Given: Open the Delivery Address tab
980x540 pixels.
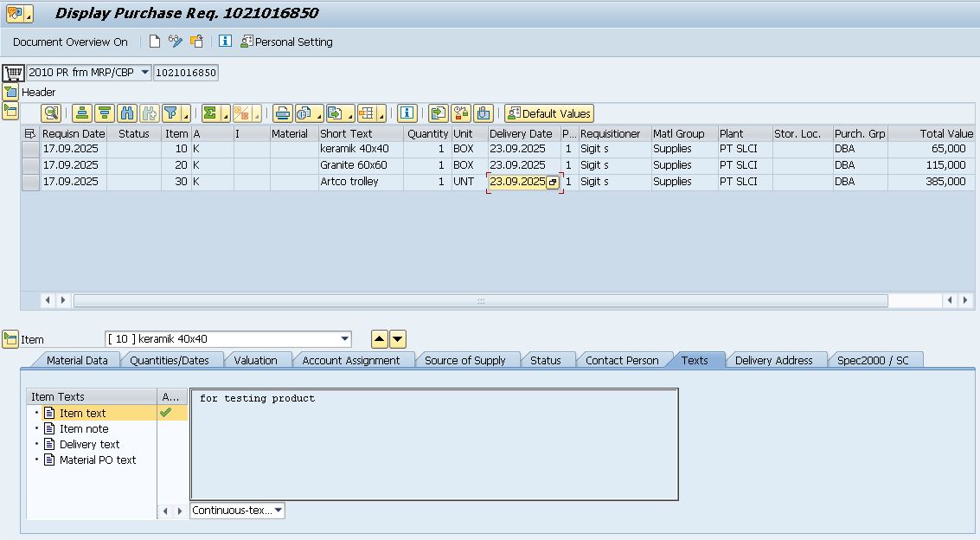Looking at the screenshot, I should click(x=773, y=360).
